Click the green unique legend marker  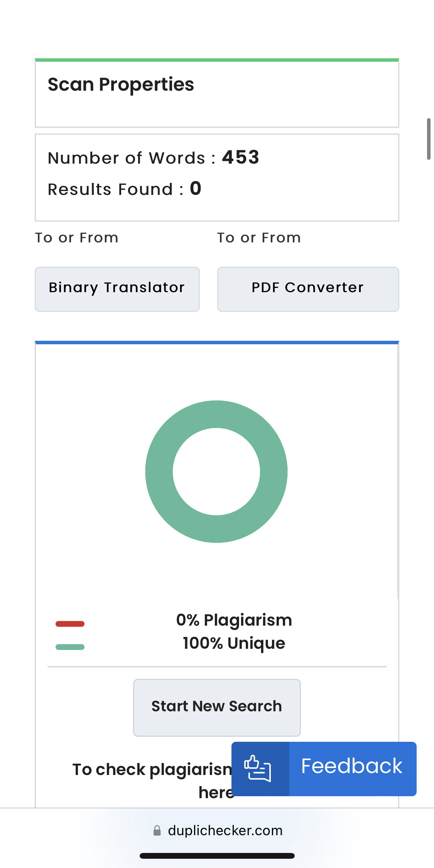point(70,647)
